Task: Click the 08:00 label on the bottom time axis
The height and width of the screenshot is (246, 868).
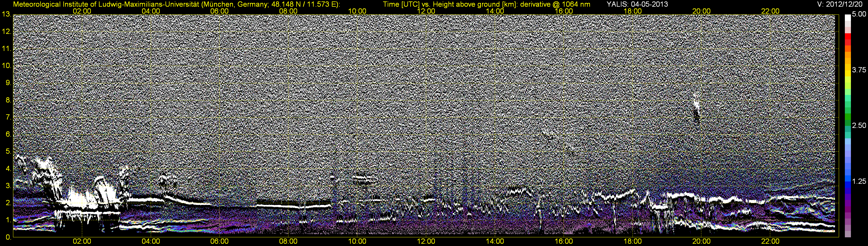Action: pyautogui.click(x=288, y=242)
